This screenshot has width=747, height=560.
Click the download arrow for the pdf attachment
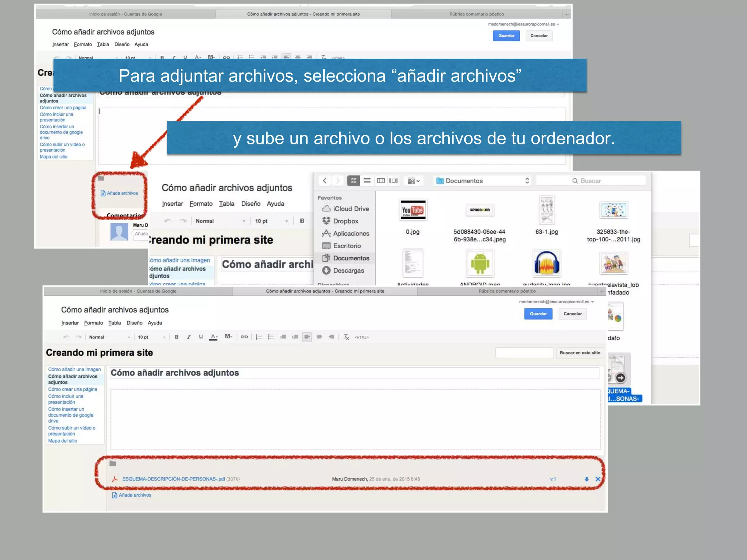click(587, 479)
